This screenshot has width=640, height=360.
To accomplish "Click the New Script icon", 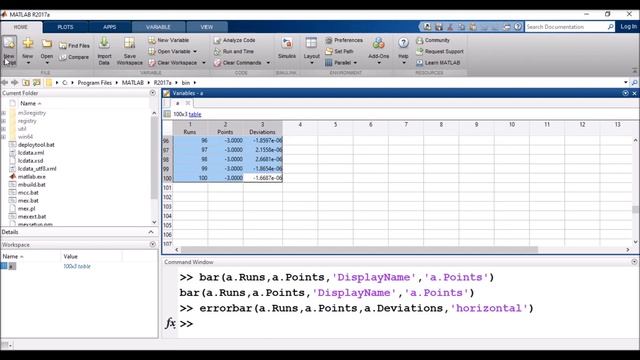I will [9, 43].
